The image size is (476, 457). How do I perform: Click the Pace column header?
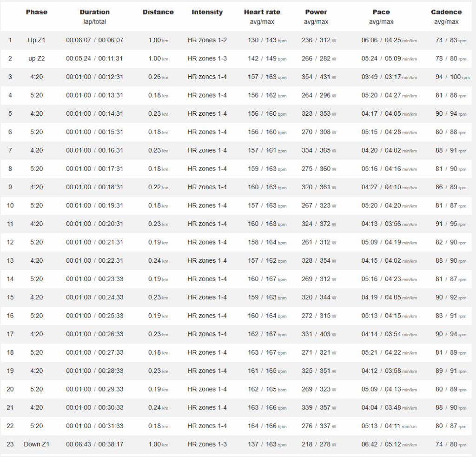tap(381, 12)
